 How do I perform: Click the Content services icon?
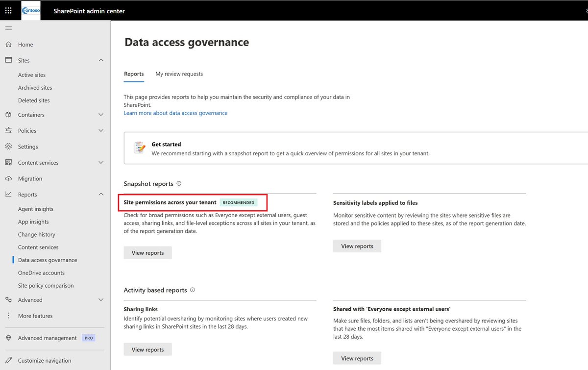8,163
